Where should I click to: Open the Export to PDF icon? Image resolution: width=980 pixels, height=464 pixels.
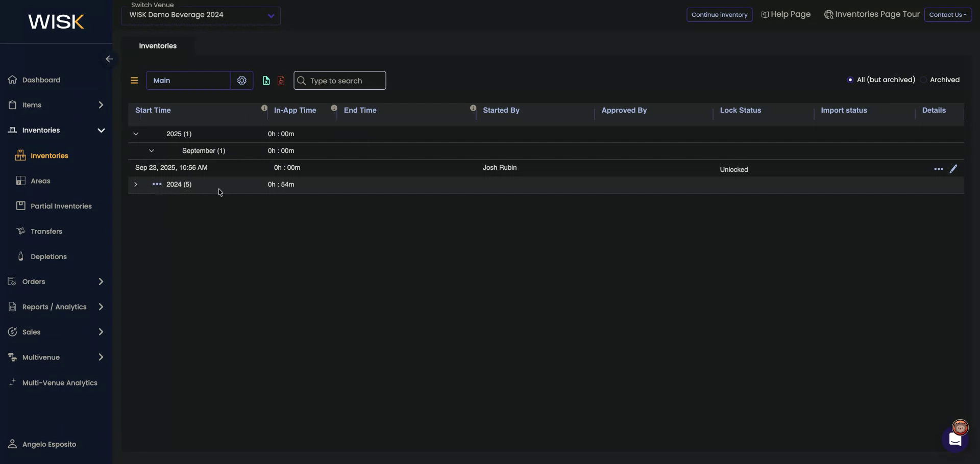[x=281, y=80]
